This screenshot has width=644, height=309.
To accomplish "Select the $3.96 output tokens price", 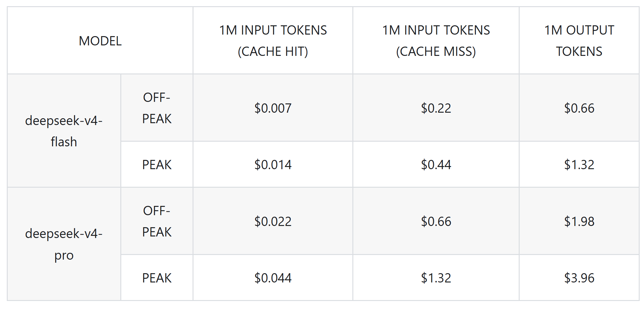I will 579,278.
